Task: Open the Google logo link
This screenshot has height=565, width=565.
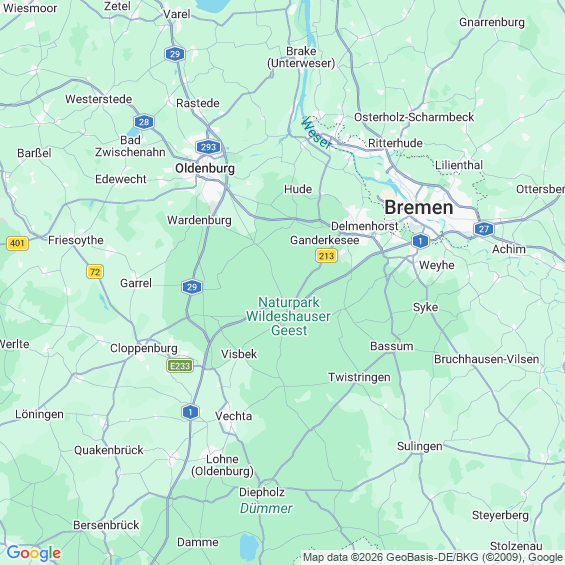Action: (34, 553)
